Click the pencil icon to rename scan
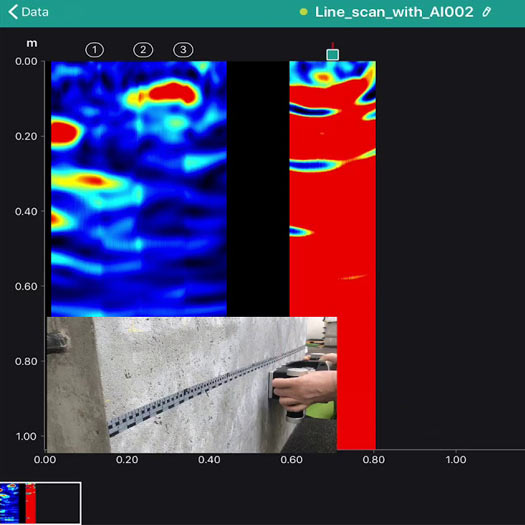The height and width of the screenshot is (525, 525). [486, 12]
